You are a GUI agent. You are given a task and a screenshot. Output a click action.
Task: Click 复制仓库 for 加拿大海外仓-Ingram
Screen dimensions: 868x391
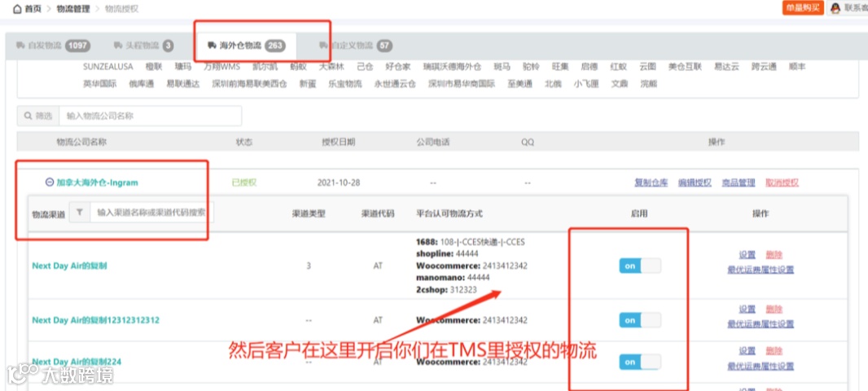pos(651,182)
